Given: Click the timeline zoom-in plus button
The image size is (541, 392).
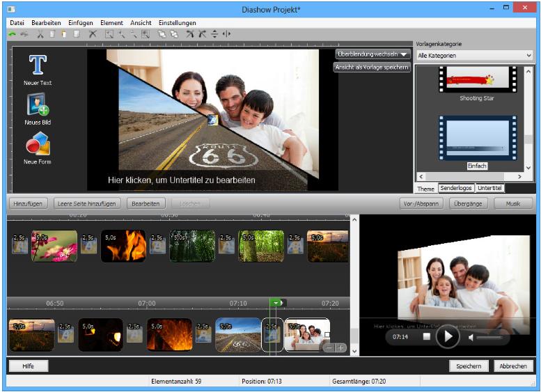Looking at the screenshot, I should click(340, 347).
